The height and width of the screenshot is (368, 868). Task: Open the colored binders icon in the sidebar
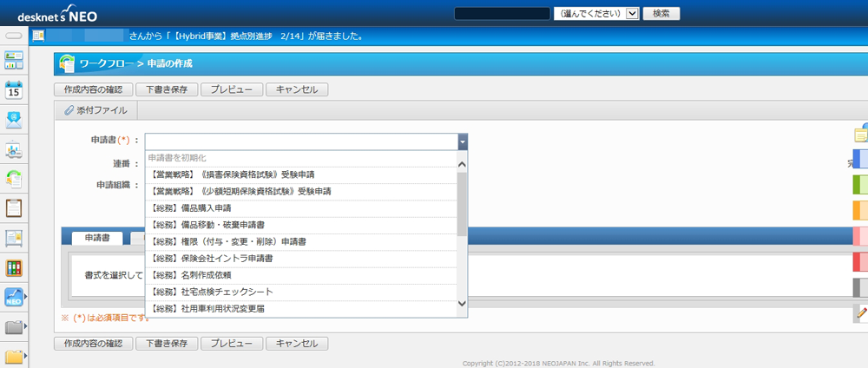[14, 267]
